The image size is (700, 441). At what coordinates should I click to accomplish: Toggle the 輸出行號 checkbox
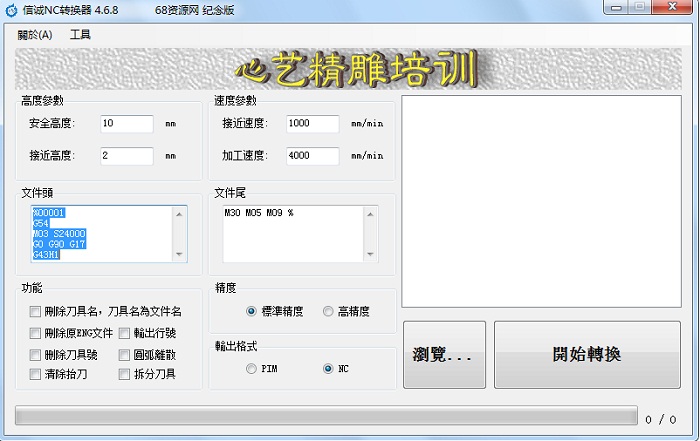click(x=125, y=333)
